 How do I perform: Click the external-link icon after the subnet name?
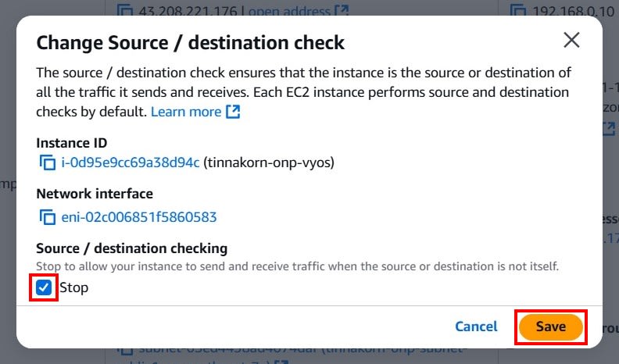pyautogui.click(x=281, y=362)
